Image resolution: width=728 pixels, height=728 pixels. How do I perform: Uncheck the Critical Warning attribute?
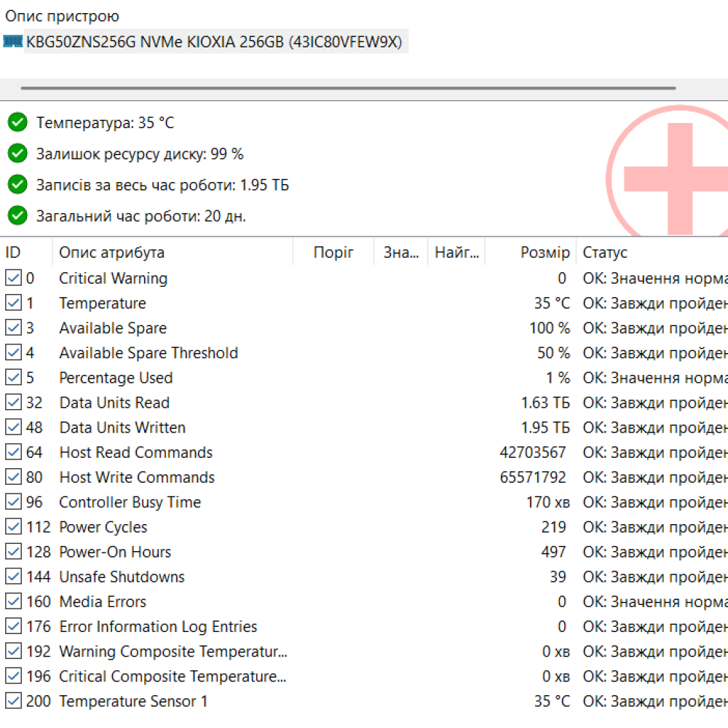12,277
